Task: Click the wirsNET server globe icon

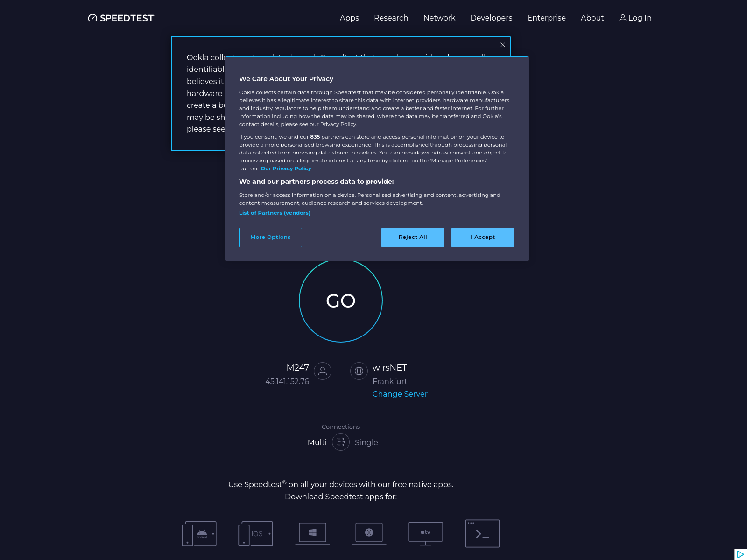Action: pyautogui.click(x=359, y=371)
